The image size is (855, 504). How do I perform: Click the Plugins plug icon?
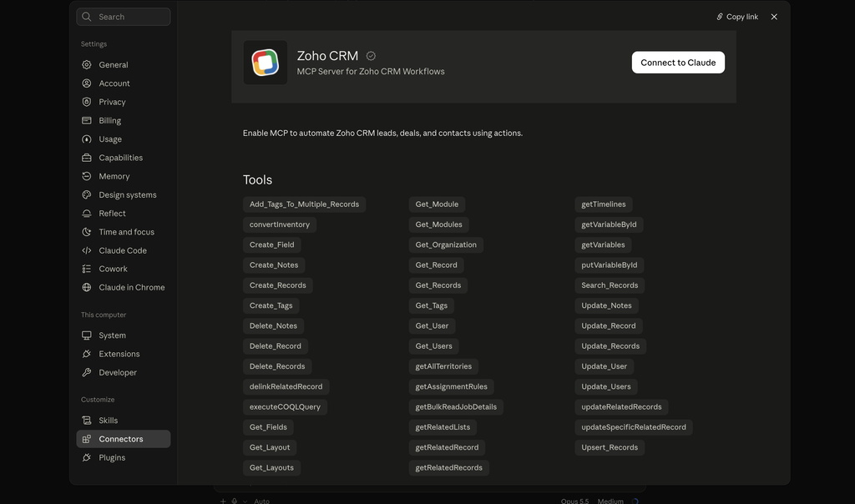(x=87, y=457)
